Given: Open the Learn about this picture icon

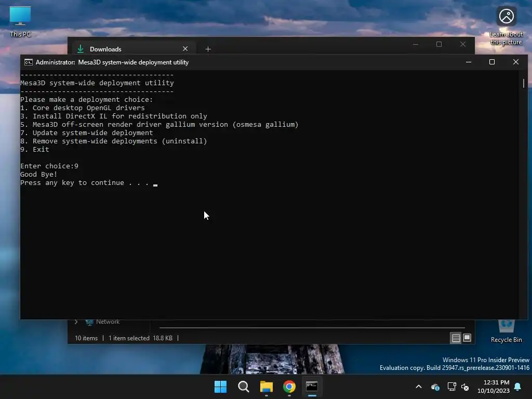Looking at the screenshot, I should point(506,26).
